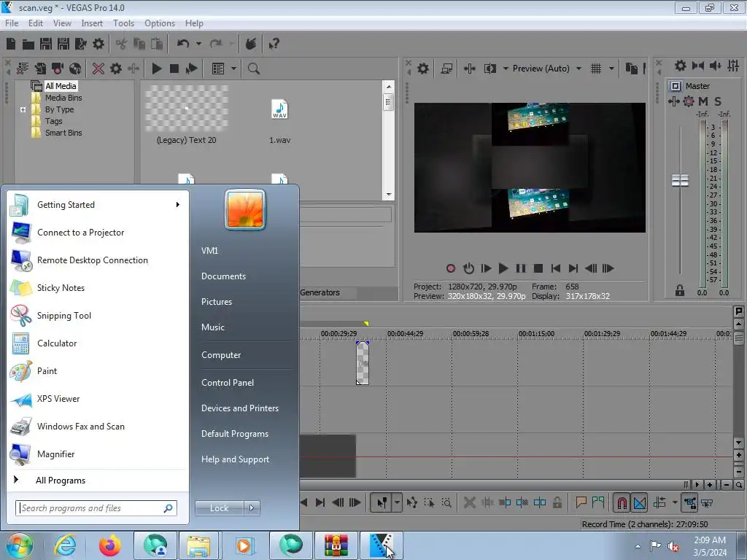Viewport: 747px width, 560px height.
Task: Select the All Media tree item
Action: coord(61,86)
